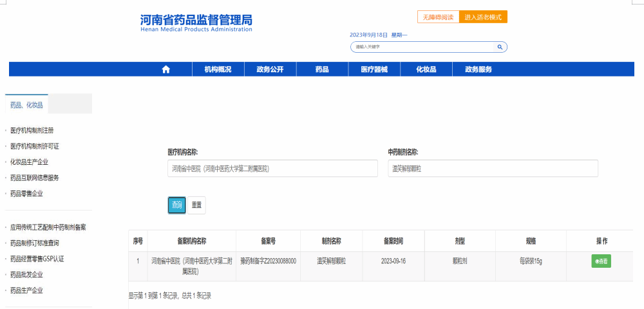Focus the 医疗机构名称 input field

[x=273, y=169]
